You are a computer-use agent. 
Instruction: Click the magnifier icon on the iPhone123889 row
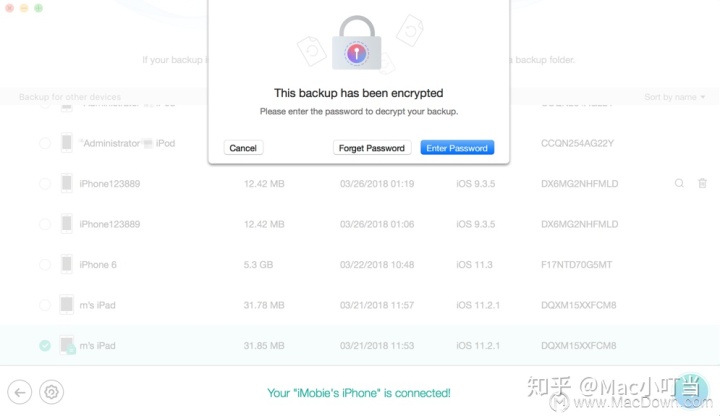click(679, 183)
